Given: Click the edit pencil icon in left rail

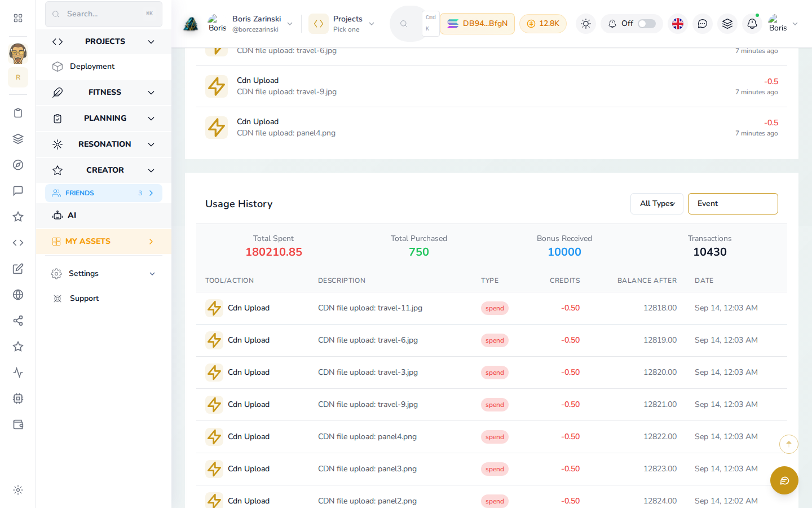Looking at the screenshot, I should 18,269.
